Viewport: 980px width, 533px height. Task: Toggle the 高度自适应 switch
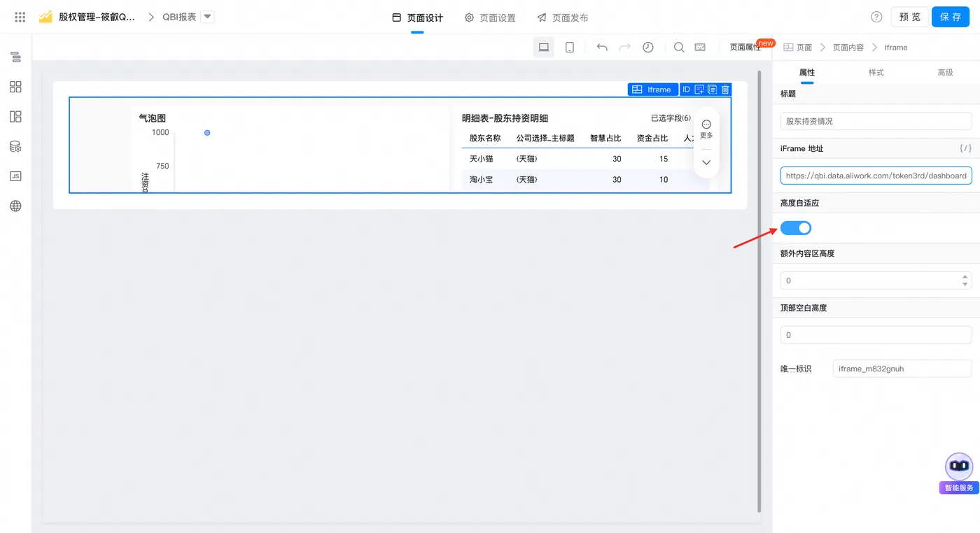tap(796, 228)
